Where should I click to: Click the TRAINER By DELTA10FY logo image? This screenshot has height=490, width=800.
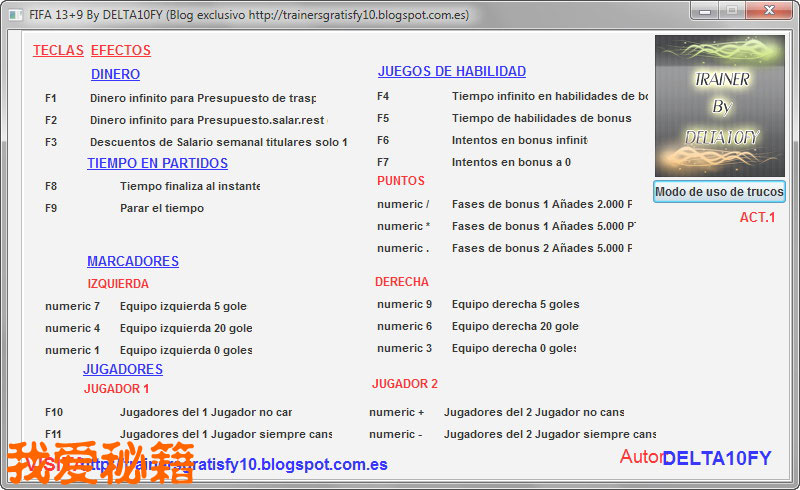coord(719,106)
